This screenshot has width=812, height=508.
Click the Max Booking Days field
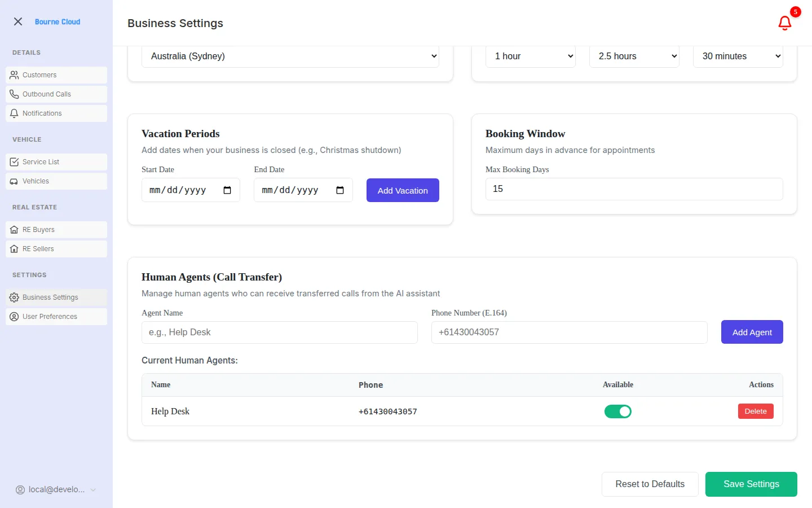point(634,189)
